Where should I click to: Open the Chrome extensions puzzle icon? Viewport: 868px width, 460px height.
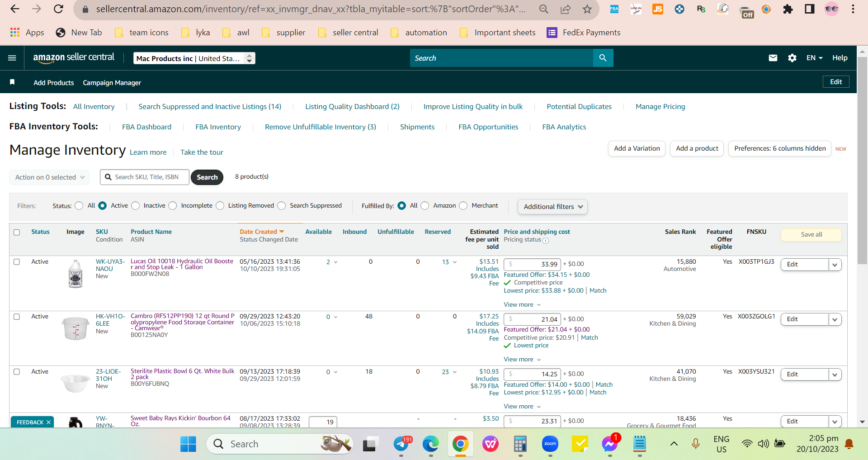pyautogui.click(x=788, y=9)
